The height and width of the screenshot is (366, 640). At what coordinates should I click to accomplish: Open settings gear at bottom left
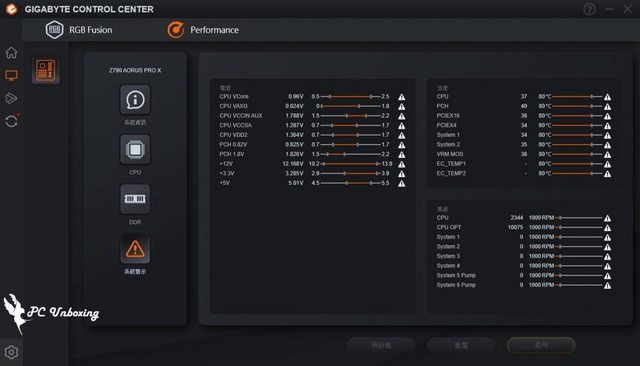tap(11, 352)
